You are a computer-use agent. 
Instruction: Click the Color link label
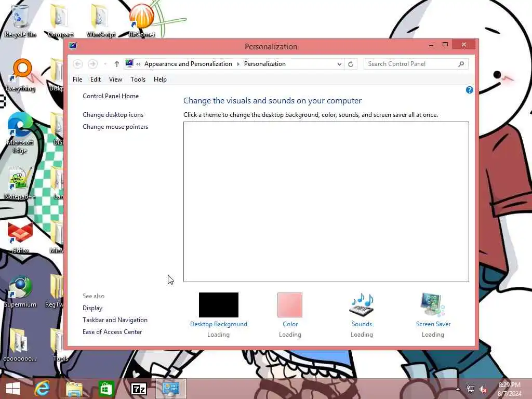[x=290, y=324]
